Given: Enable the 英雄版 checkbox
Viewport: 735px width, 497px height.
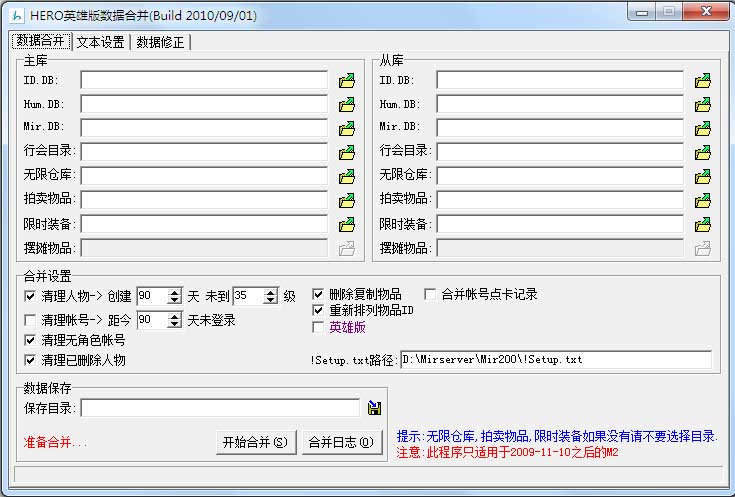Looking at the screenshot, I should click(319, 327).
